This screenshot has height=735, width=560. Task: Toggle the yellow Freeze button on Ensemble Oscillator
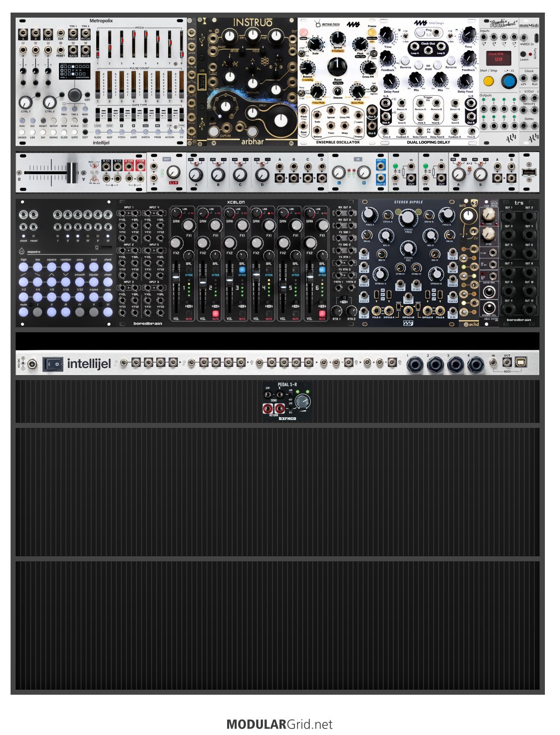(x=372, y=32)
